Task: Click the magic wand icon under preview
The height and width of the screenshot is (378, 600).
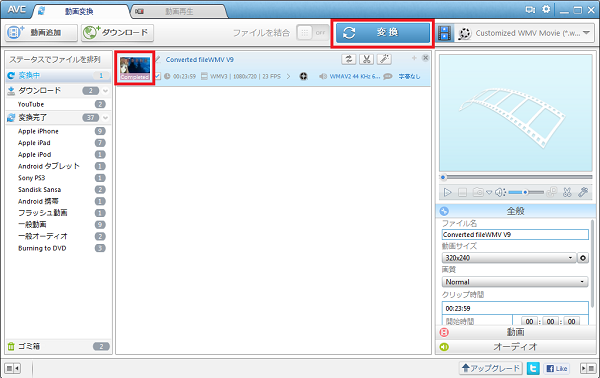Action: pyautogui.click(x=583, y=192)
